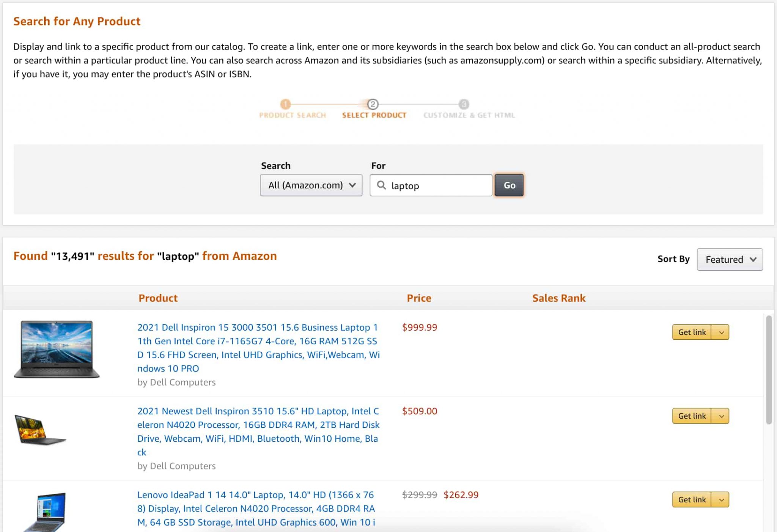Image resolution: width=777 pixels, height=532 pixels.
Task: Click the Customize & Get HTML step label
Action: coord(469,115)
